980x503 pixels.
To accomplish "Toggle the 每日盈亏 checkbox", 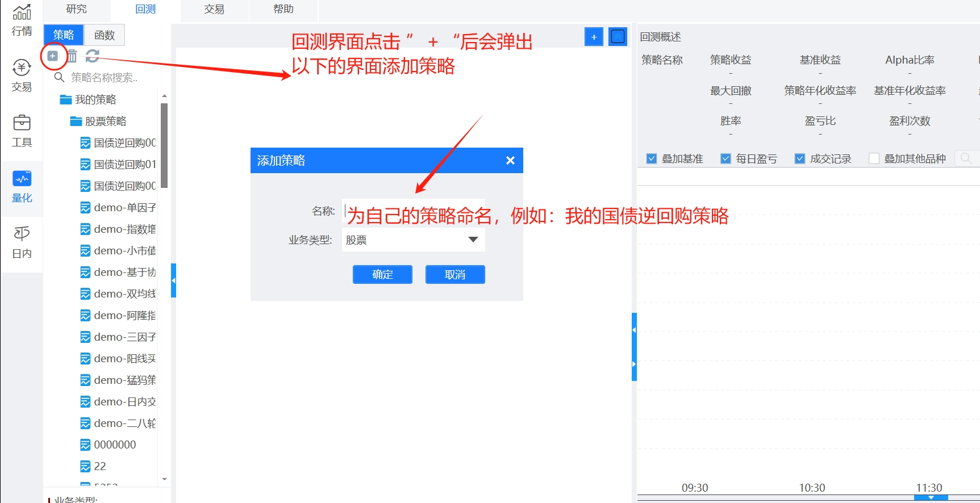I will [725, 159].
